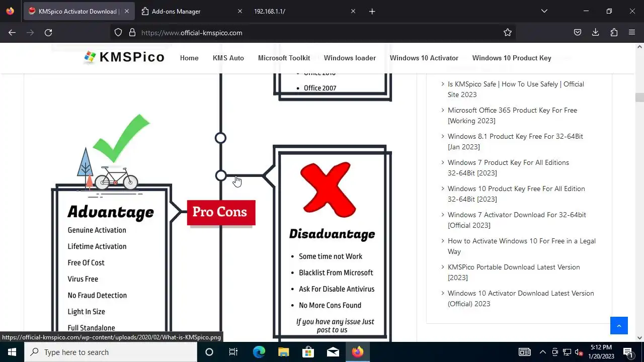Open the Firefox downloads arrow icon
This screenshot has height=362, width=644.
point(596,33)
